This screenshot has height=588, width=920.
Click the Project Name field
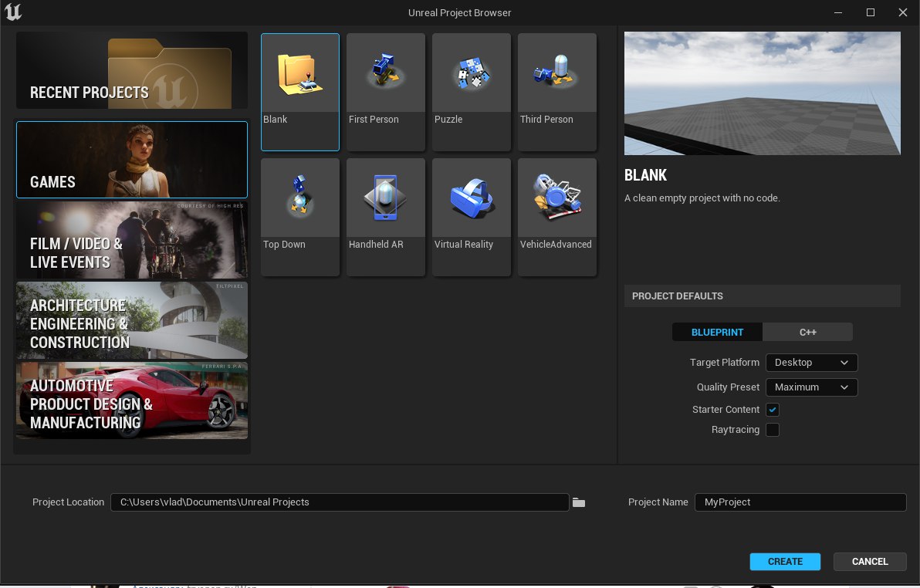pyautogui.click(x=800, y=502)
